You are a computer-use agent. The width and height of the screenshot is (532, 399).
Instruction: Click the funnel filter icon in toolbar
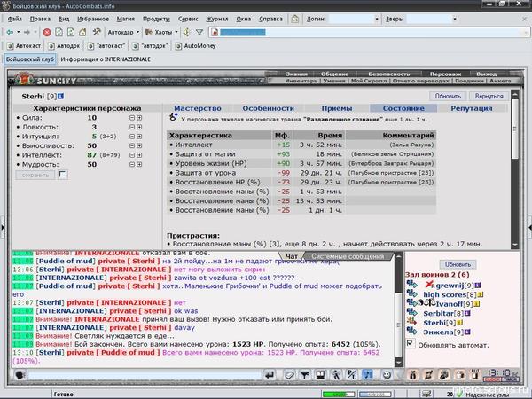click(x=199, y=32)
